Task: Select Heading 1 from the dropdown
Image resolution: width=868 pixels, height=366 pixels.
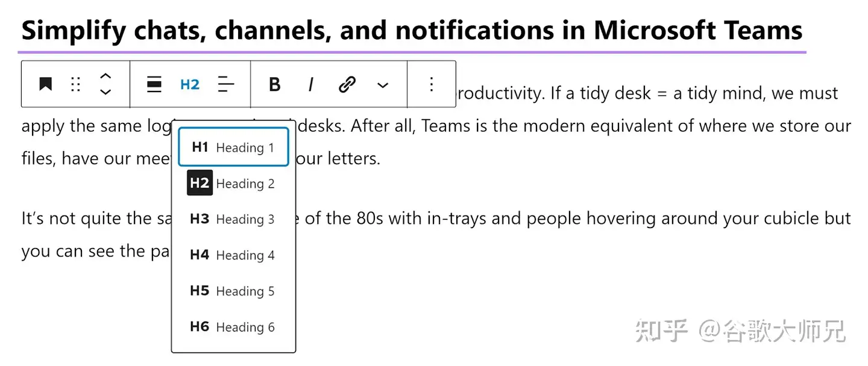Action: (x=233, y=147)
